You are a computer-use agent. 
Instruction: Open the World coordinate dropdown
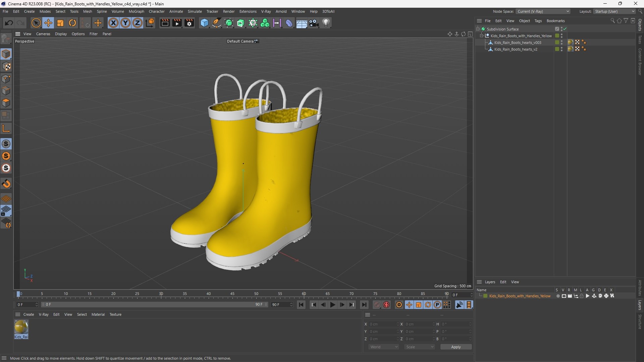383,347
